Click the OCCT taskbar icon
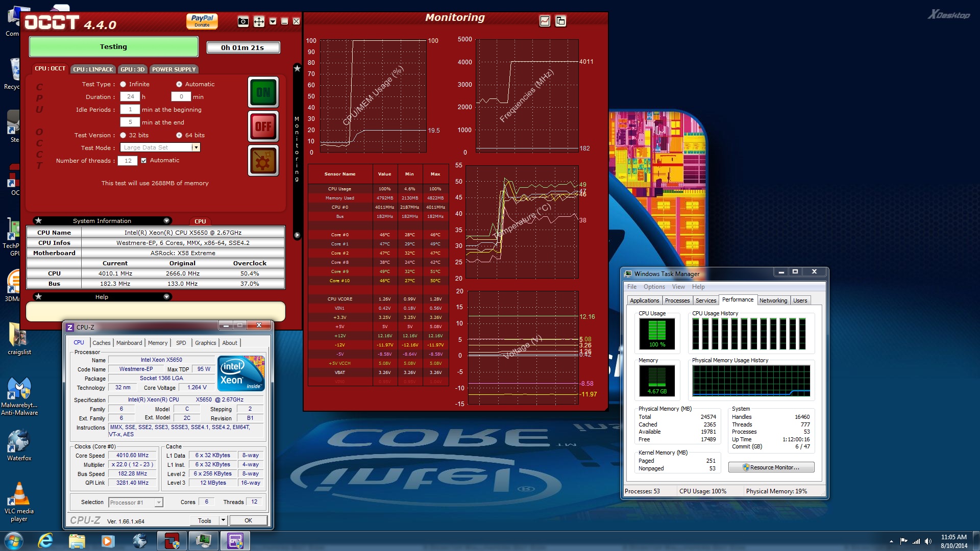Image resolution: width=980 pixels, height=551 pixels. coord(172,541)
